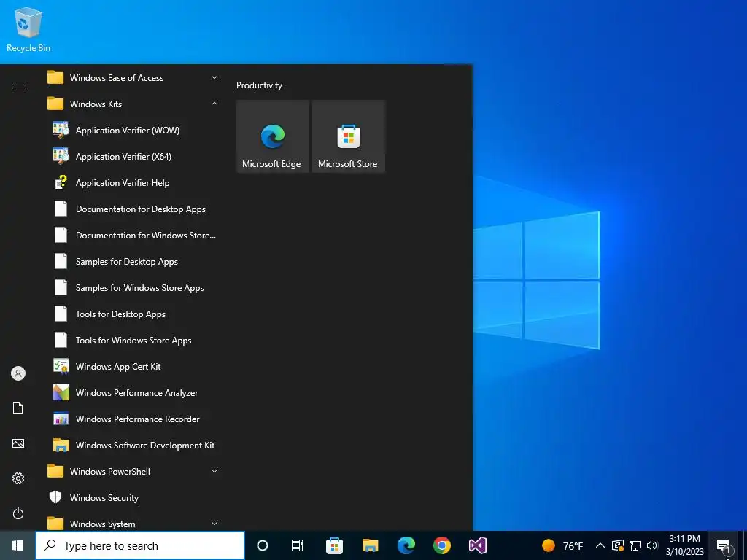Image resolution: width=747 pixels, height=560 pixels.
Task: Click the Power icon in Start sidebar
Action: 18,513
